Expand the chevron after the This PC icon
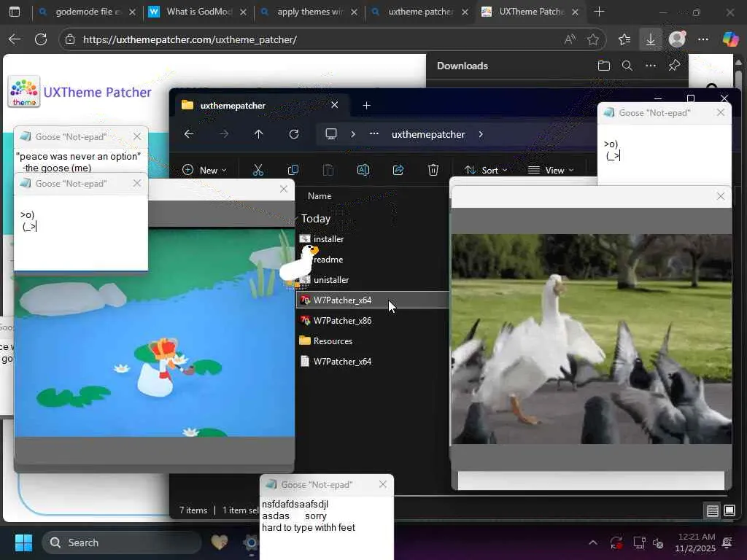The width and height of the screenshot is (747, 560). [x=353, y=134]
